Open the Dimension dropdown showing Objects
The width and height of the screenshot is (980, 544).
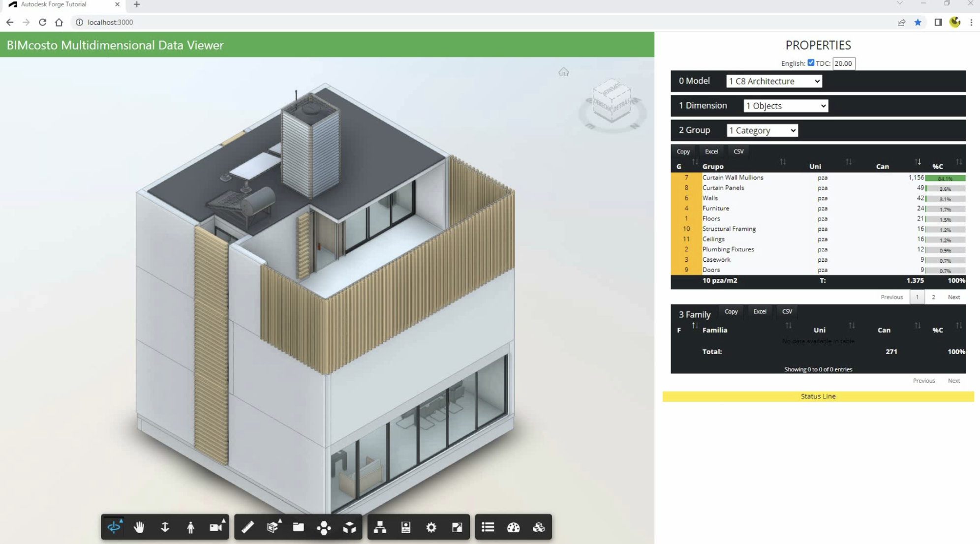785,106
